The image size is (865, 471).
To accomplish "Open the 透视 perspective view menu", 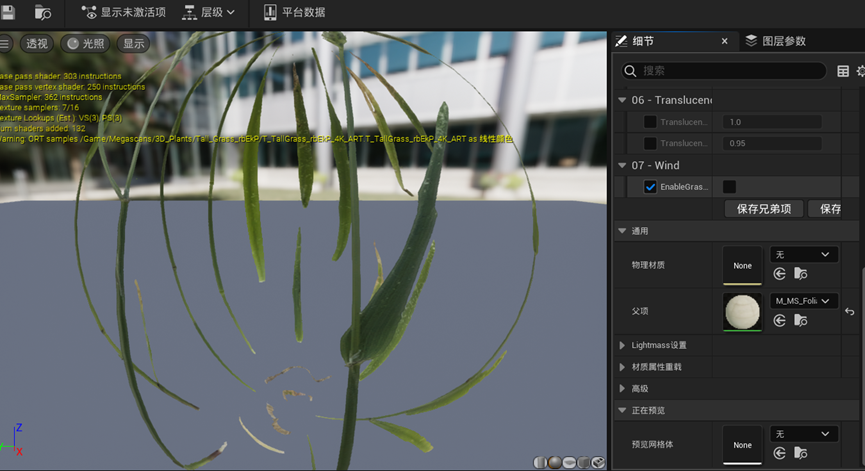I will [37, 44].
